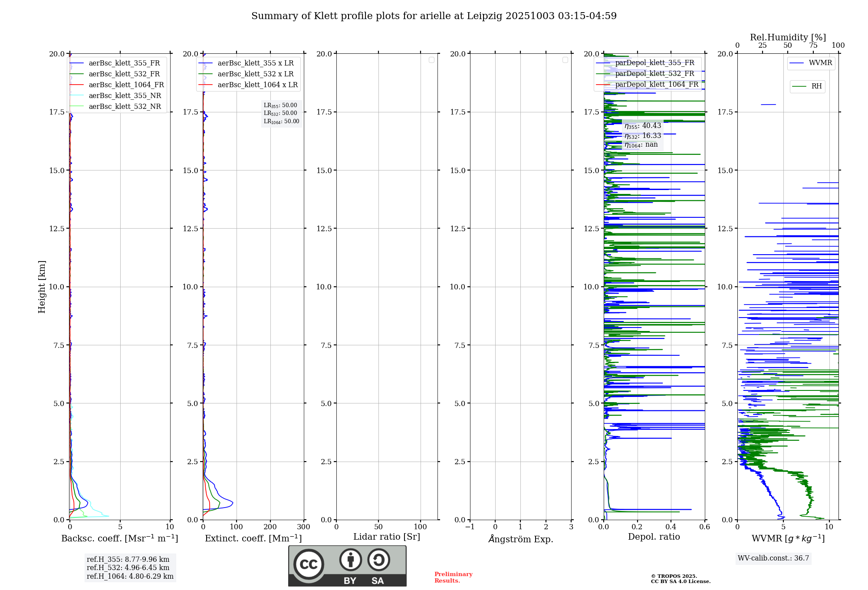868x590 pixels.
Task: Click the plot title mentioning Leipzig
Action: pyautogui.click(x=434, y=16)
